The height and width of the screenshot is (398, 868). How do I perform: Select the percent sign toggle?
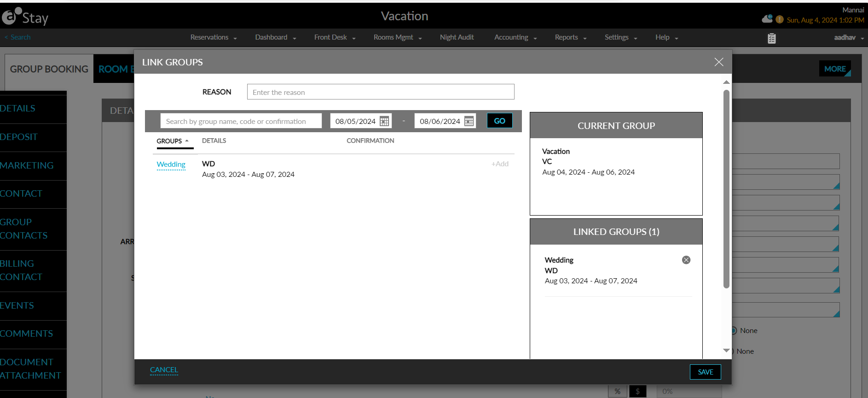[618, 392]
